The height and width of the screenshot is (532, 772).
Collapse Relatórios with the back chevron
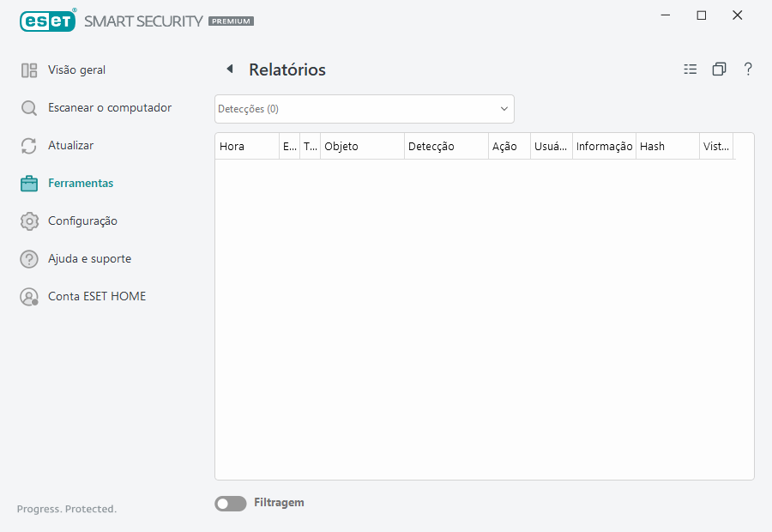tap(229, 69)
